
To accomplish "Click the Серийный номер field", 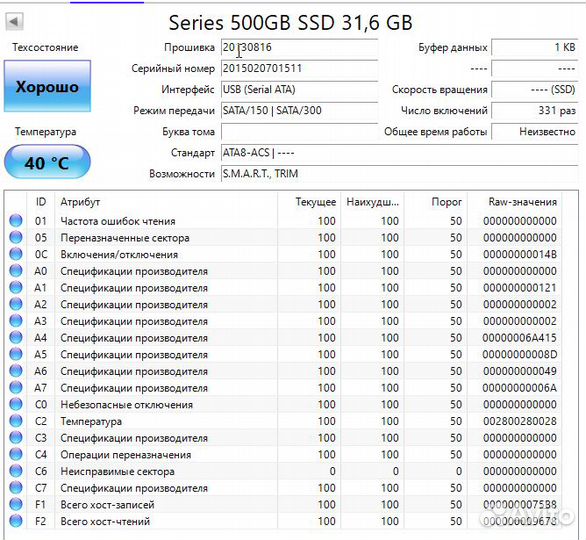I will click(x=299, y=68).
